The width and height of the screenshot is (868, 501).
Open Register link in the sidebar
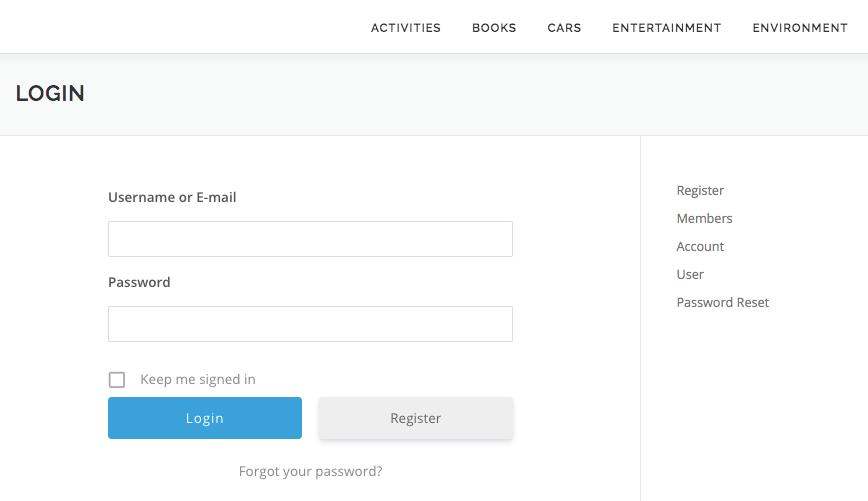click(700, 190)
